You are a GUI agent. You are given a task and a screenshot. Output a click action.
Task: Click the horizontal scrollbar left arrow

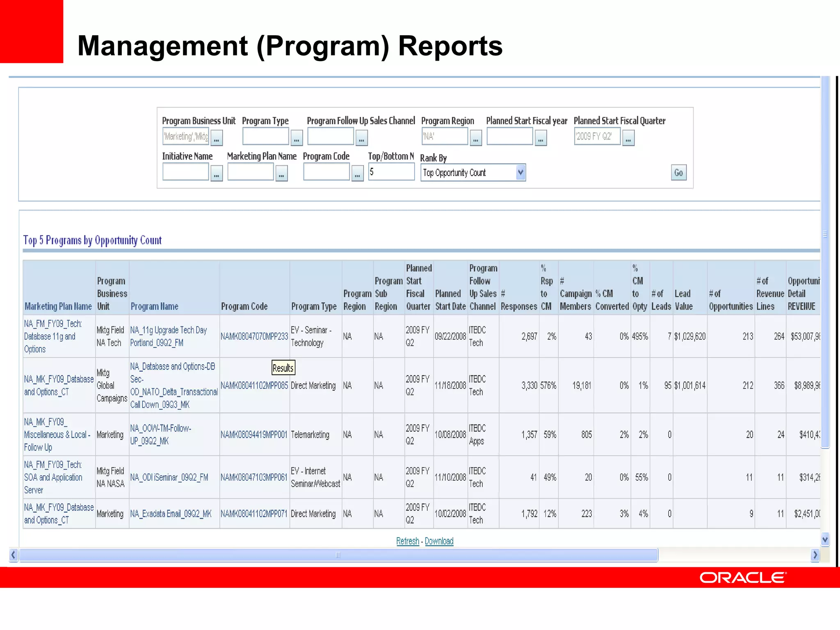pyautogui.click(x=14, y=555)
